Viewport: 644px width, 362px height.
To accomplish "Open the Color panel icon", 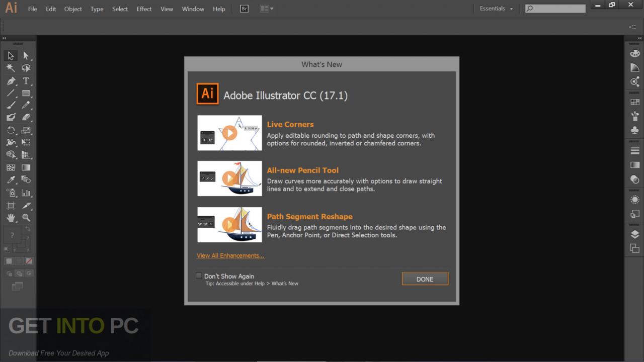I will (635, 54).
